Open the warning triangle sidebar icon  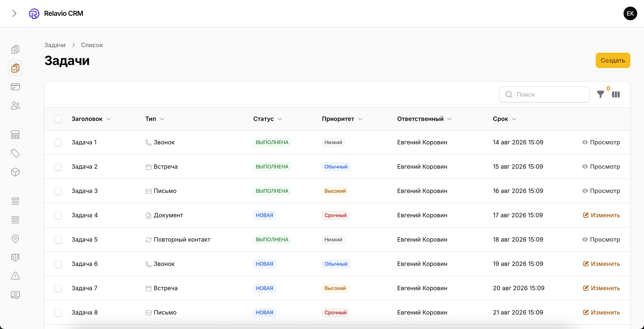click(15, 276)
